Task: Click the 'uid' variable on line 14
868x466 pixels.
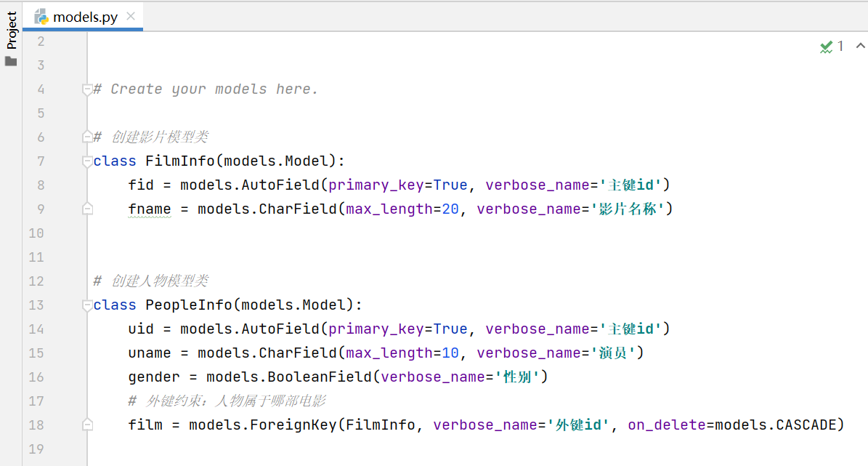Action: pos(141,329)
